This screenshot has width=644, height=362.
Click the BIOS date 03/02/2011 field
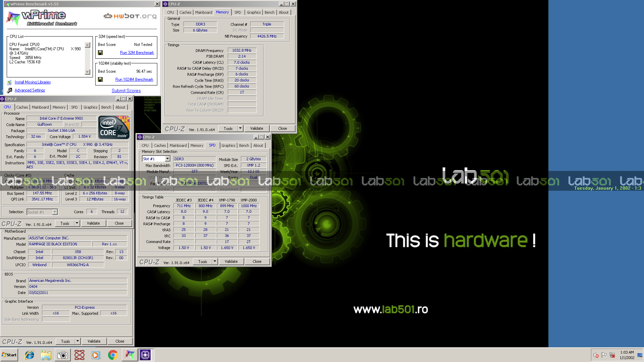pyautogui.click(x=77, y=293)
